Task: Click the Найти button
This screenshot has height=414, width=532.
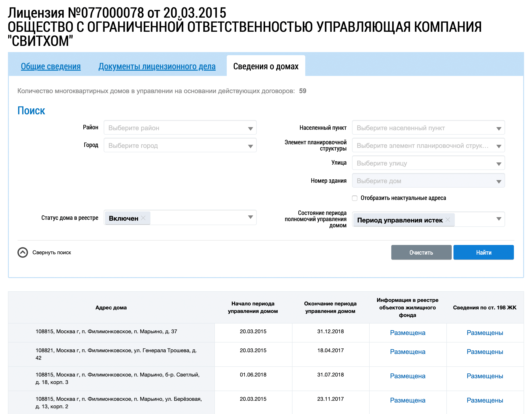Action: pyautogui.click(x=483, y=252)
